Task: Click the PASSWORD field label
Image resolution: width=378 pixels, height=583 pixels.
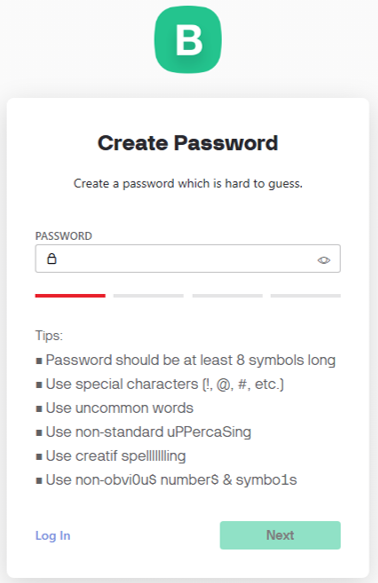Action: point(64,236)
